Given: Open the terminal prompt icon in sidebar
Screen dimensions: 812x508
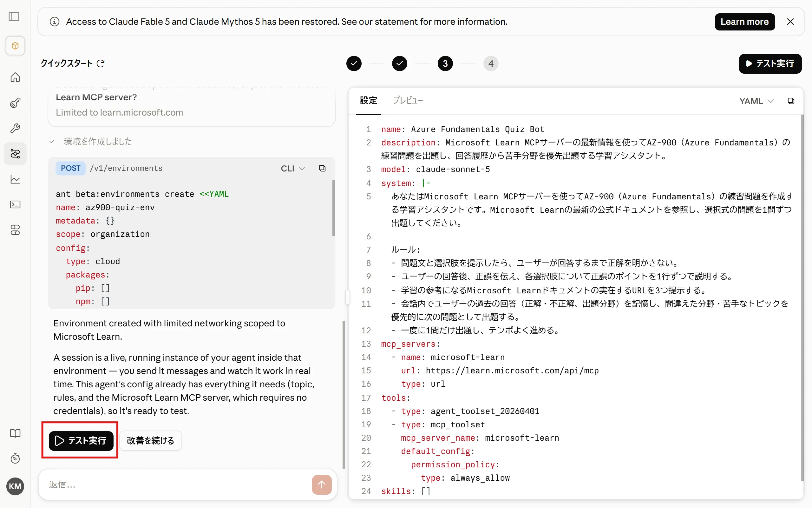Looking at the screenshot, I should pyautogui.click(x=15, y=204).
